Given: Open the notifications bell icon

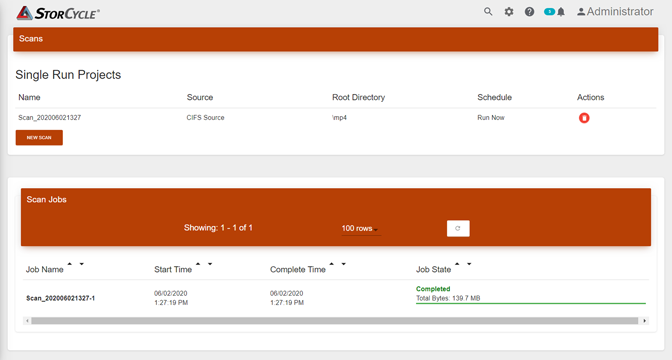Looking at the screenshot, I should coord(561,12).
